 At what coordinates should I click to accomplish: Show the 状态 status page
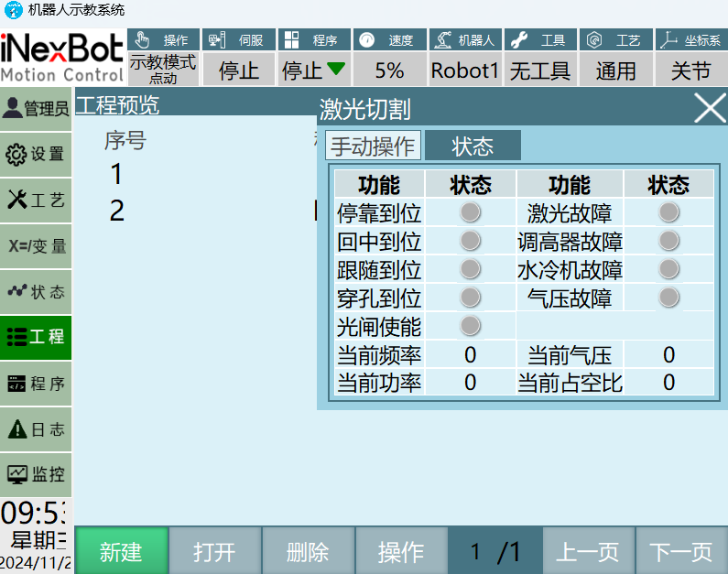pyautogui.click(x=36, y=292)
